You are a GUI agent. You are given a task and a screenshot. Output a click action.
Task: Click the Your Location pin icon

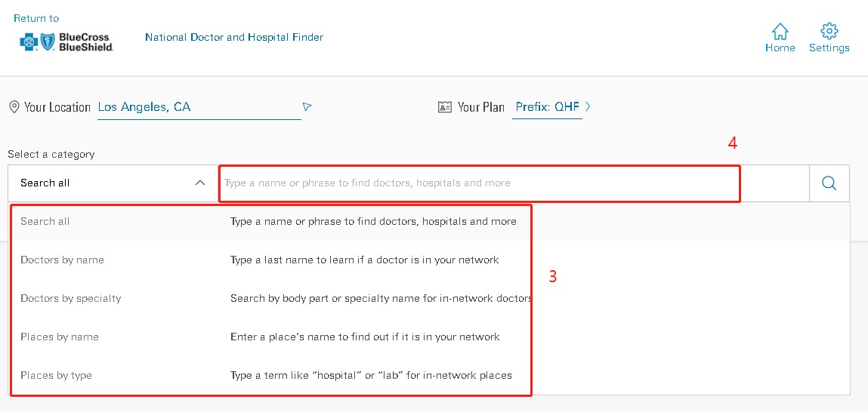point(14,106)
